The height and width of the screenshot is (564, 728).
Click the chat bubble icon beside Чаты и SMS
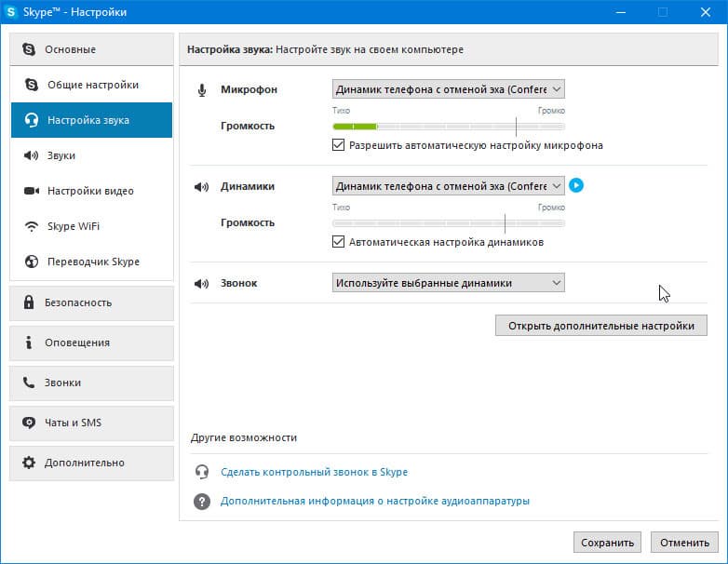tap(29, 423)
